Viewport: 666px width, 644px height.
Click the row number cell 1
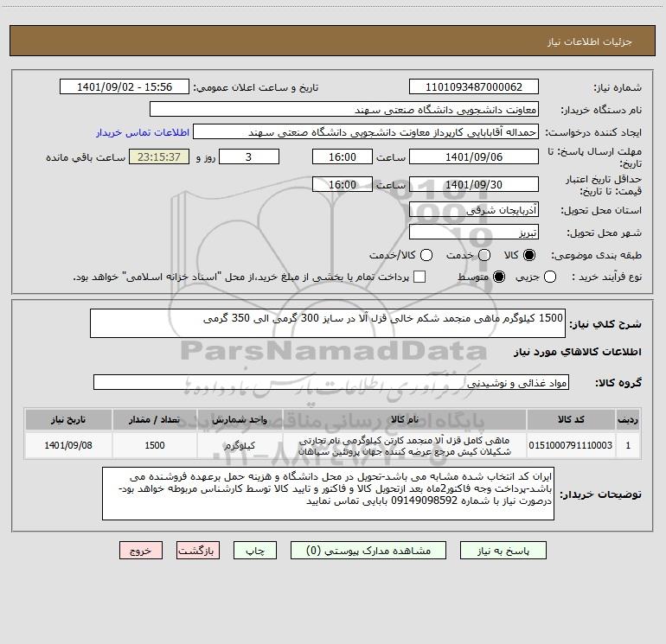(x=628, y=445)
